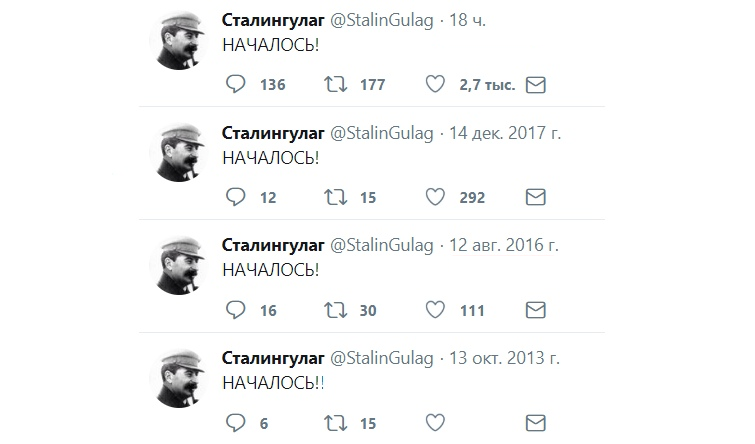Retweet the 14 дек. 2017 tweet

point(335,197)
